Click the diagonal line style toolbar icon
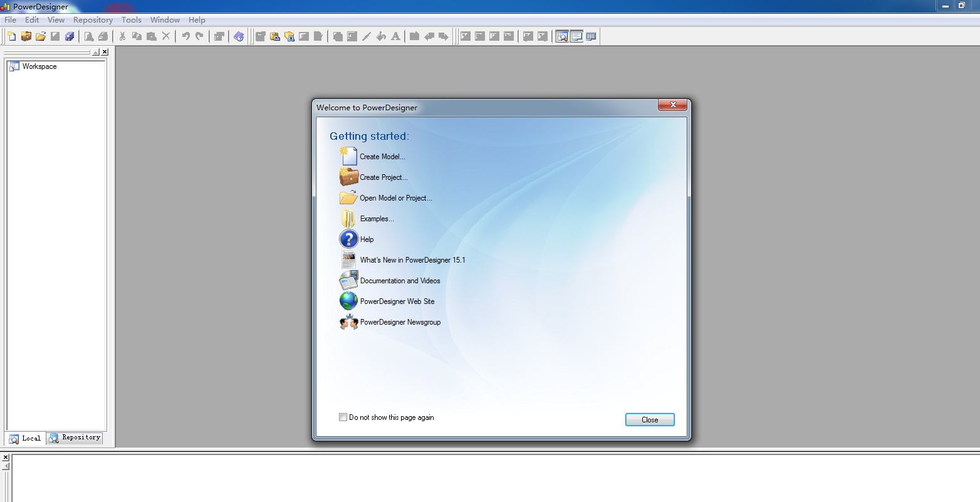Screen dimensions: 980x502 tap(367, 36)
